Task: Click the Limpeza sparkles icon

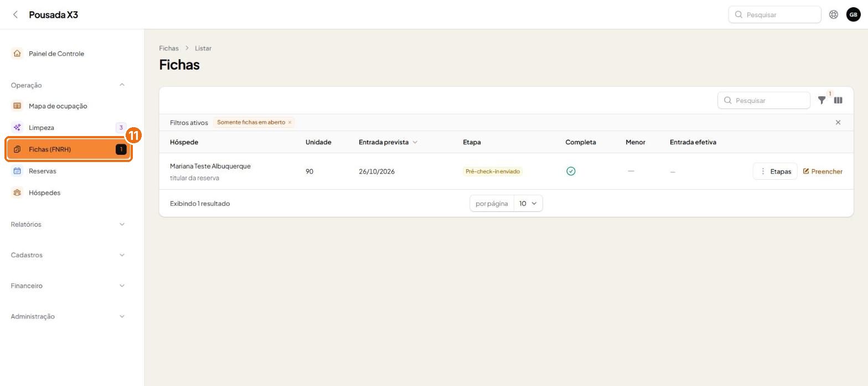Action: click(17, 128)
